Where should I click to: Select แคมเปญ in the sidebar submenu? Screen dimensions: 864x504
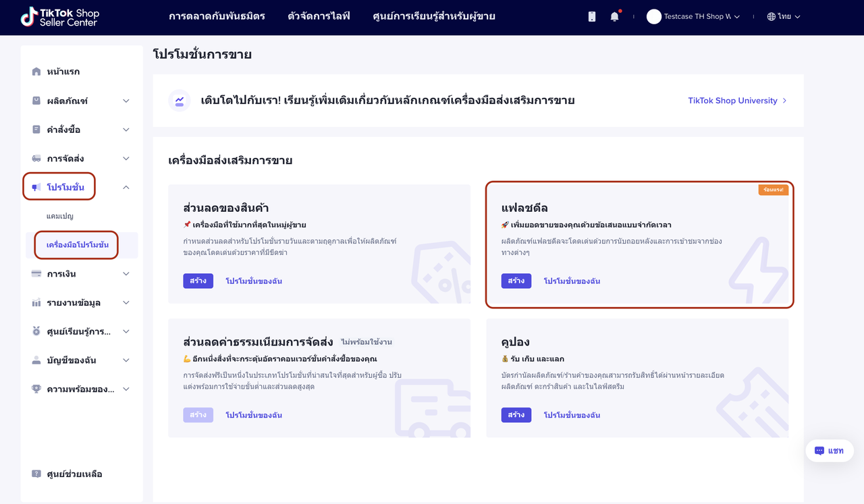[x=60, y=216]
